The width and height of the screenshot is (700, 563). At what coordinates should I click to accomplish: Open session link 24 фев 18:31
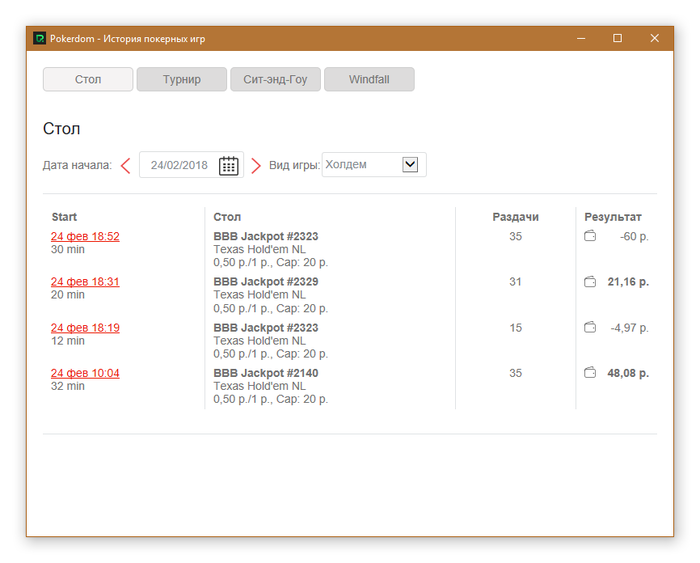point(85,282)
